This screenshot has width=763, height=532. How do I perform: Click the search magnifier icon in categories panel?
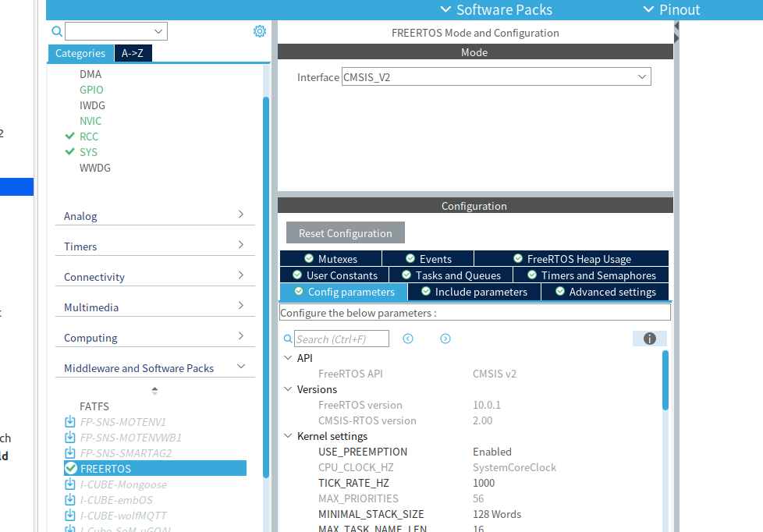click(x=57, y=32)
